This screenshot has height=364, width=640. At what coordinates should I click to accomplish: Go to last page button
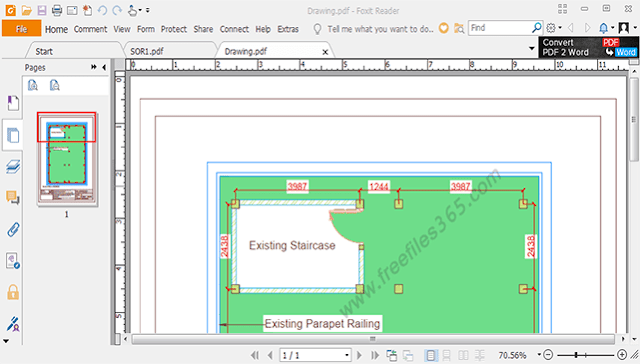[x=375, y=355]
